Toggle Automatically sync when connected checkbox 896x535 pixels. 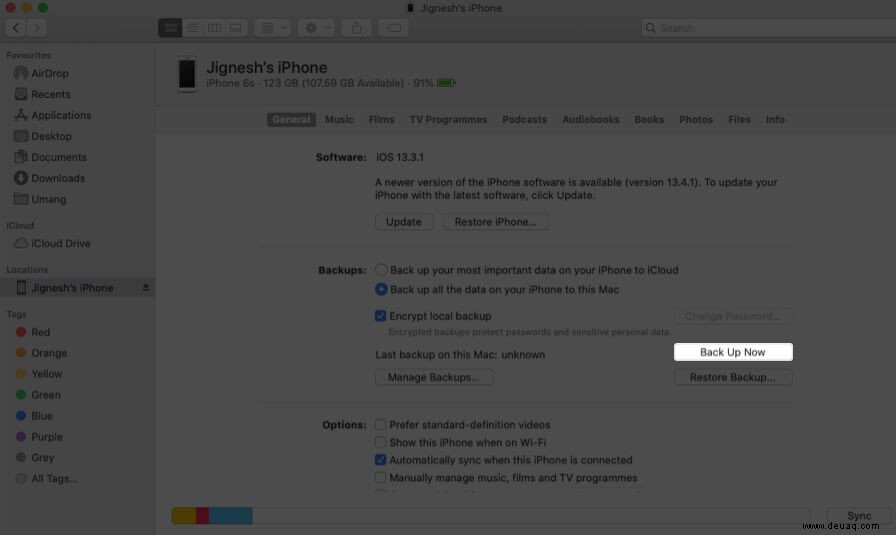pyautogui.click(x=381, y=460)
